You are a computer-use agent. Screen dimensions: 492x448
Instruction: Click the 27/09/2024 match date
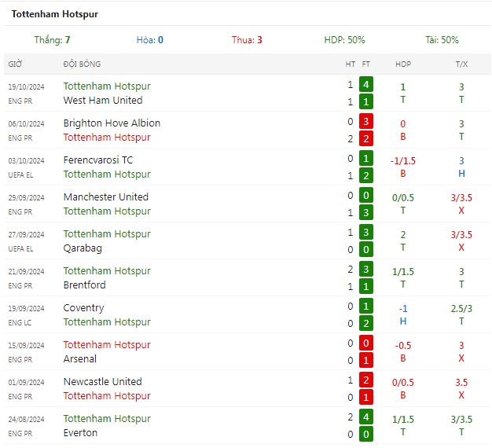click(27, 235)
